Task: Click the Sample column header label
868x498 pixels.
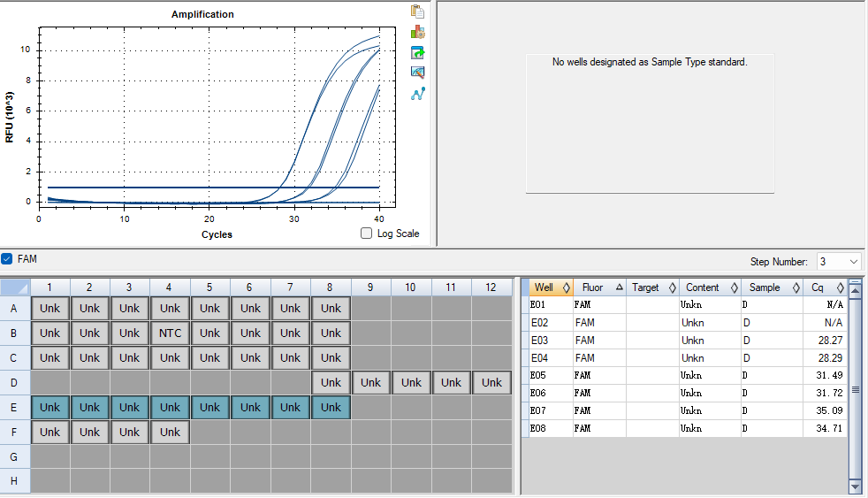Action: [765, 287]
